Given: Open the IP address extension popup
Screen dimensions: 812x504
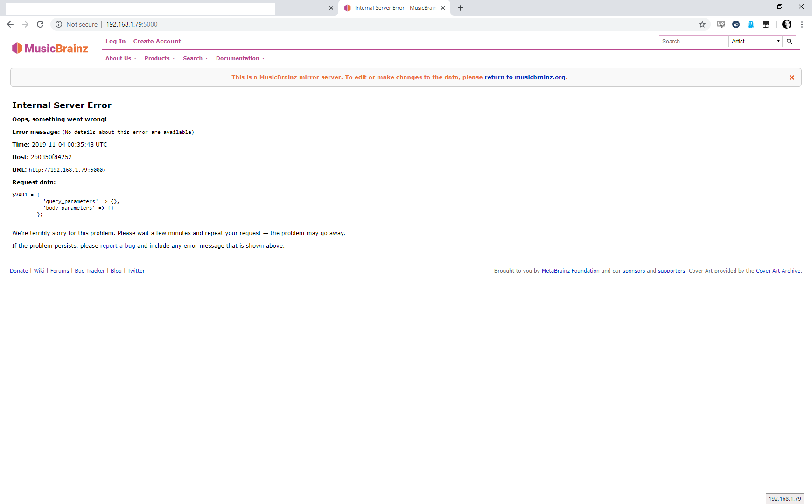Looking at the screenshot, I should (736, 24).
